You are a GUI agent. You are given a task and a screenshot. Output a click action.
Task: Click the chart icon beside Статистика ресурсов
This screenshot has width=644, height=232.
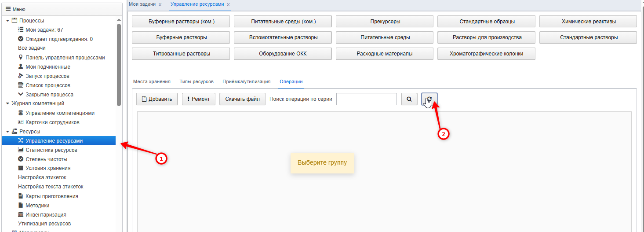click(21, 150)
